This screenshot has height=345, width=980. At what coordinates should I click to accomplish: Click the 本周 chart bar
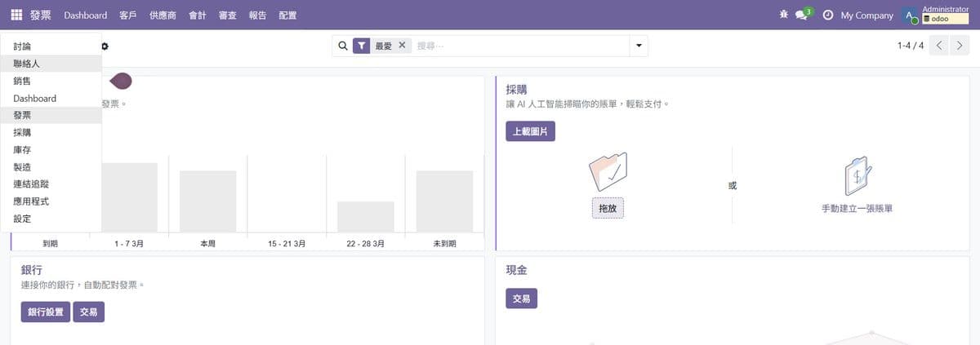pos(208,201)
